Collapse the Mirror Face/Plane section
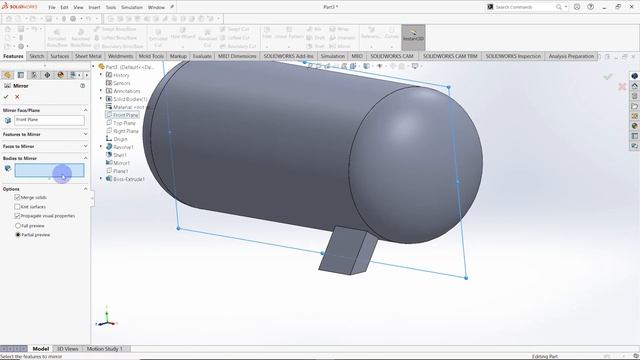 (85, 110)
